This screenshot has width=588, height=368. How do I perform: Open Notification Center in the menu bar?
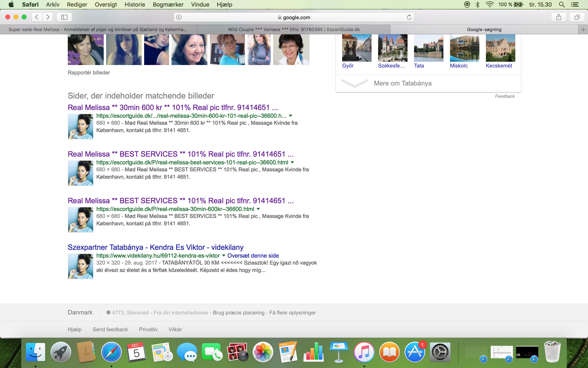(x=575, y=4)
